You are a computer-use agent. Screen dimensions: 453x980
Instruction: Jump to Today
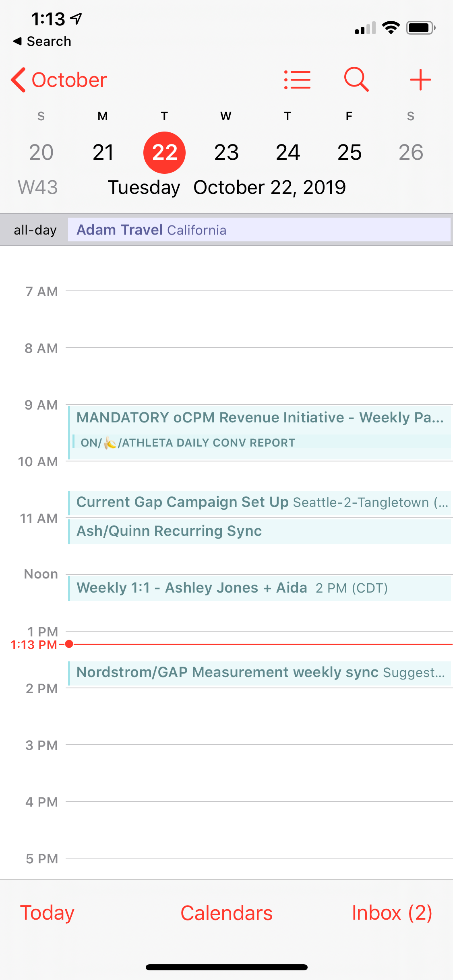click(47, 912)
